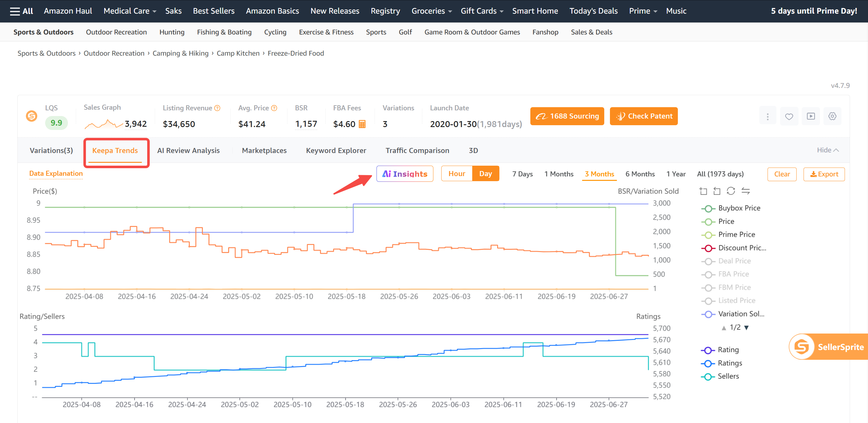Open the Marketplaces tab

[x=264, y=150]
